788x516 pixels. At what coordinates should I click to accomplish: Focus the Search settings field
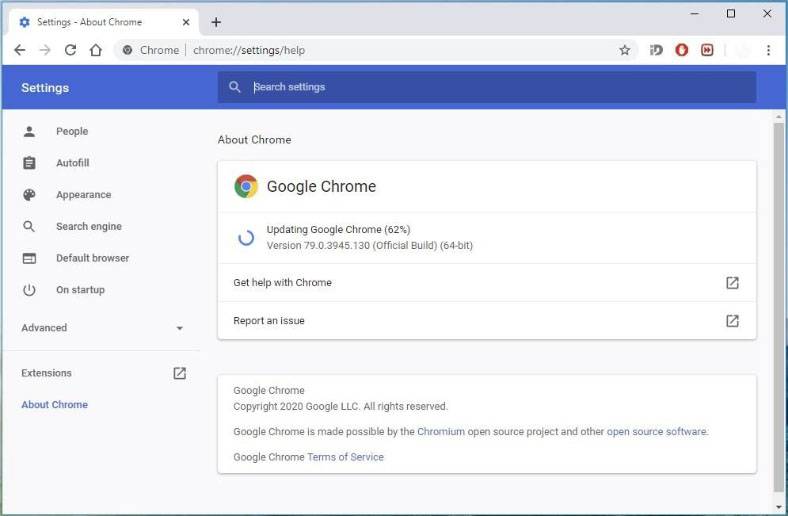point(486,87)
